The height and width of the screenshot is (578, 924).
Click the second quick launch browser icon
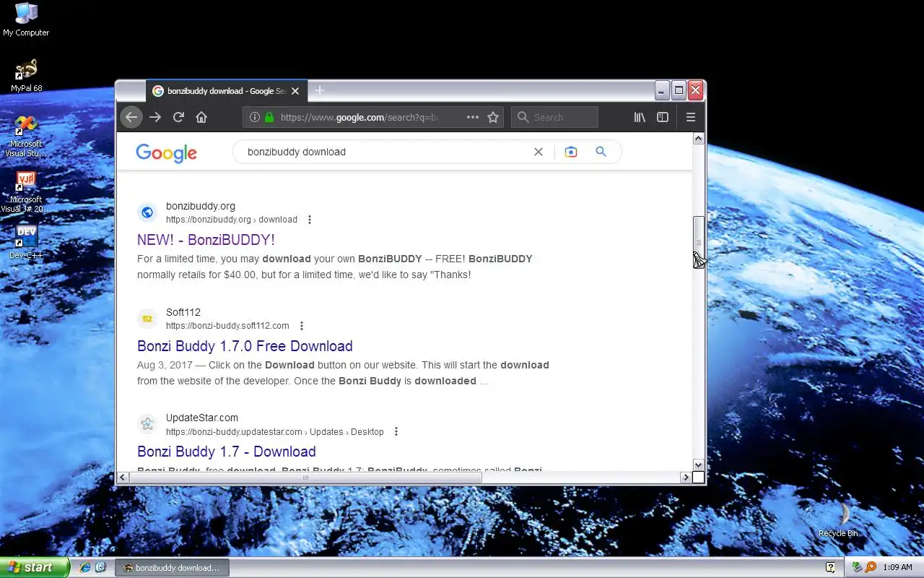pyautogui.click(x=100, y=567)
